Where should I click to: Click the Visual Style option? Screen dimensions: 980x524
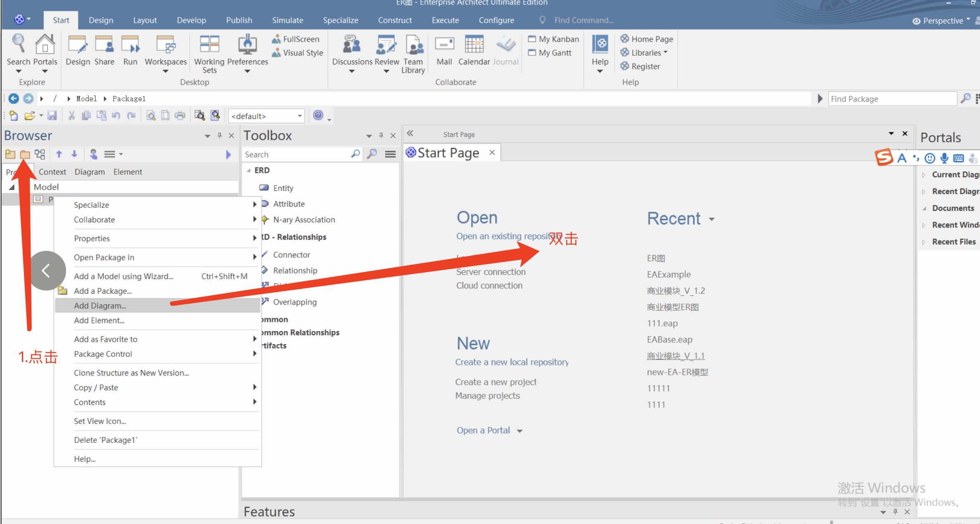297,52
